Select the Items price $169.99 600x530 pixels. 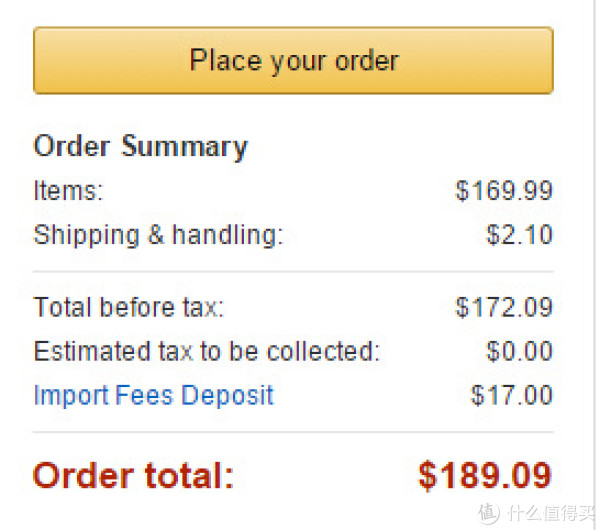pos(504,190)
